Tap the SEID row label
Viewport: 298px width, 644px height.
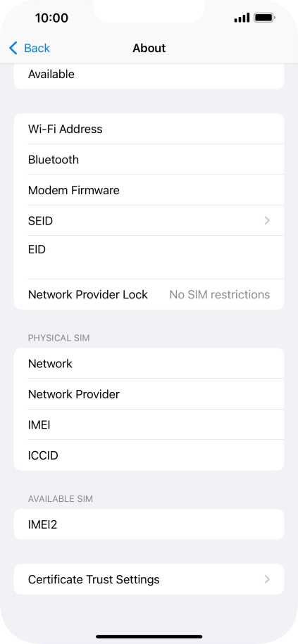(x=40, y=221)
